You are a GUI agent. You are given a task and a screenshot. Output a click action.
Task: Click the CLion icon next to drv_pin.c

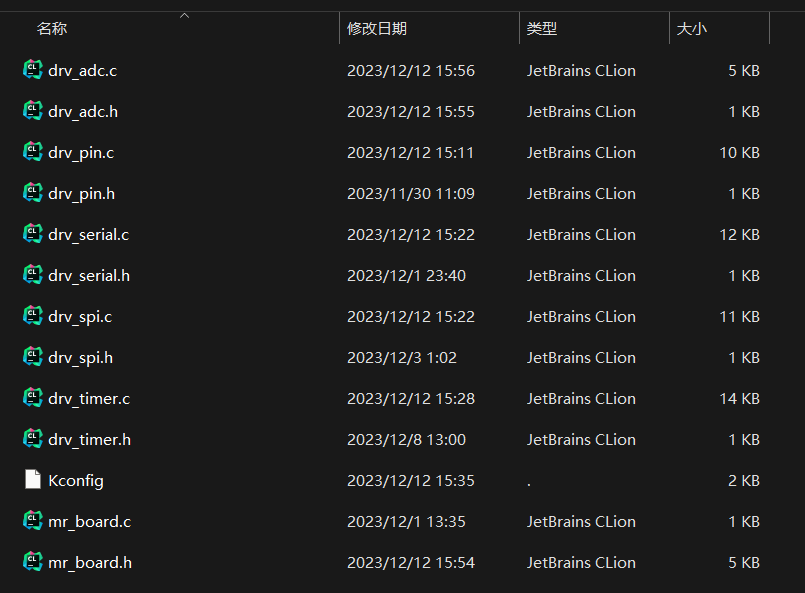pos(31,152)
